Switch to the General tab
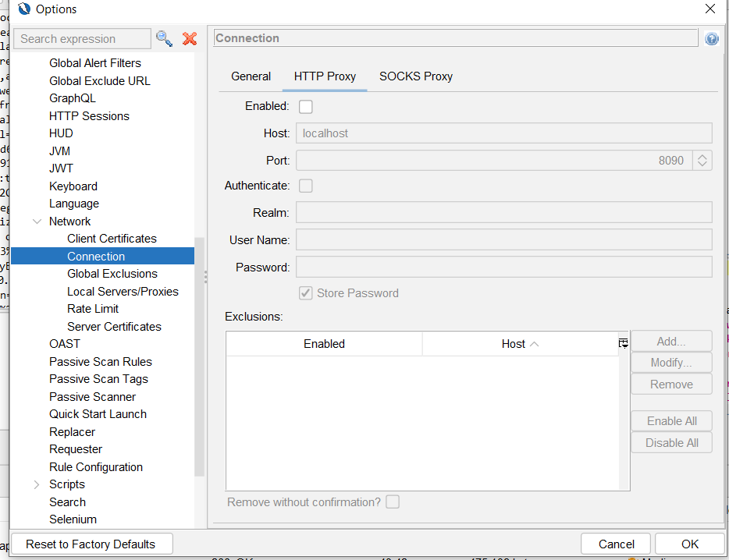729x560 pixels. point(251,76)
